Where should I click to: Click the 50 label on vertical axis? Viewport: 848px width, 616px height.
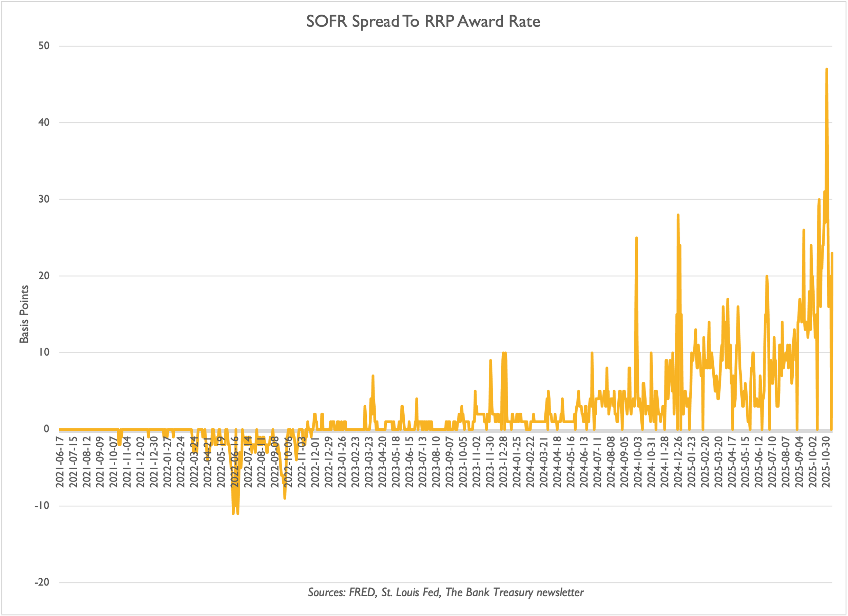(x=44, y=46)
